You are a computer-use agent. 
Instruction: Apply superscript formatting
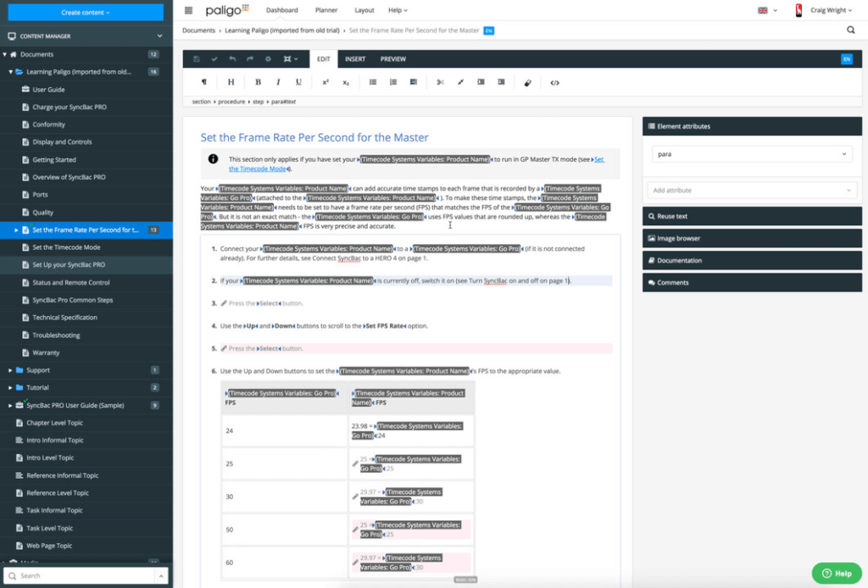tap(325, 82)
